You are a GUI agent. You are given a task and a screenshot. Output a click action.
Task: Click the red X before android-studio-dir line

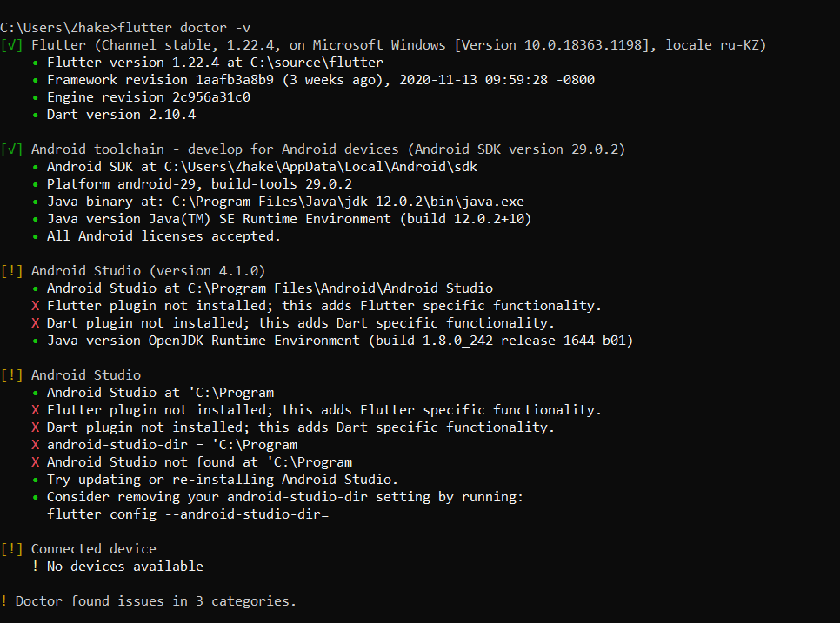36,445
